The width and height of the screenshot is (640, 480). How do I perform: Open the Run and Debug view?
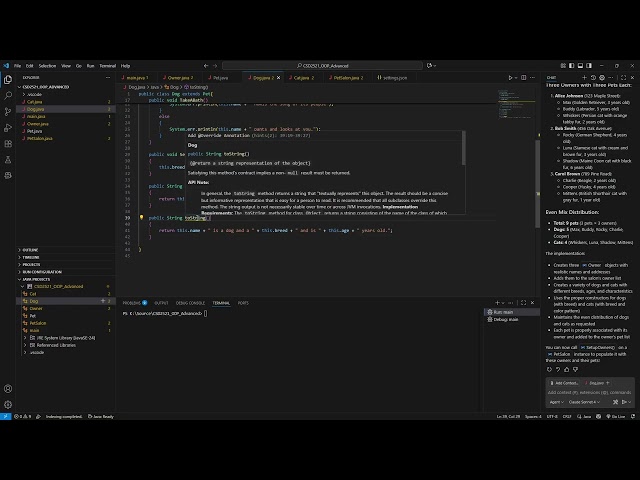(x=8, y=128)
